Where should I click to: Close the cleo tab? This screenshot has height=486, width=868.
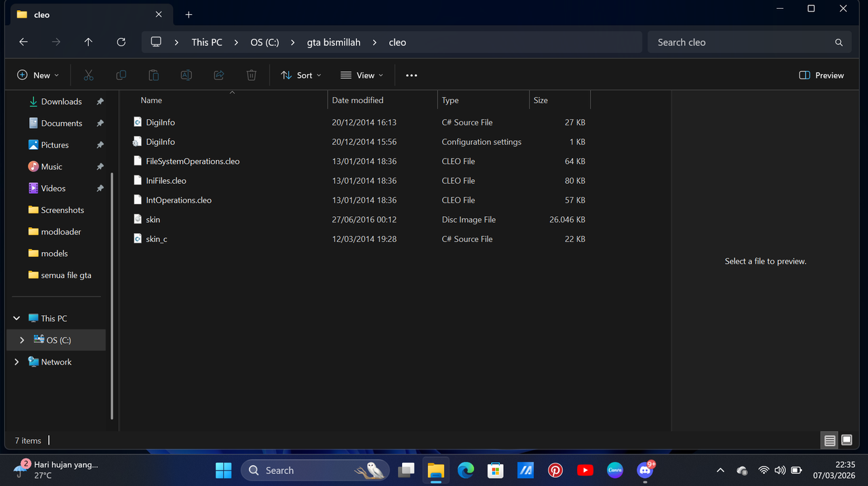[159, 14]
